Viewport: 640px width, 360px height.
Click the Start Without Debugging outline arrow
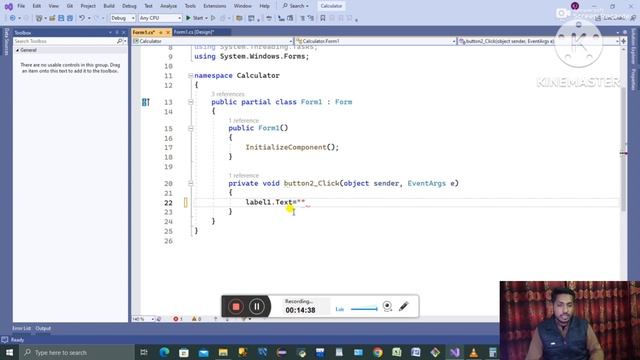(213, 18)
